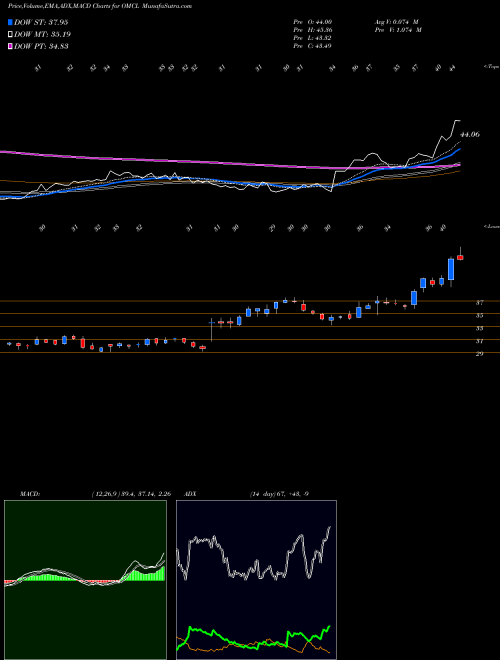This screenshot has width=500, height=660.
Task: Select the 'DOW ST: 37.93' legend label
Action: (41, 22)
